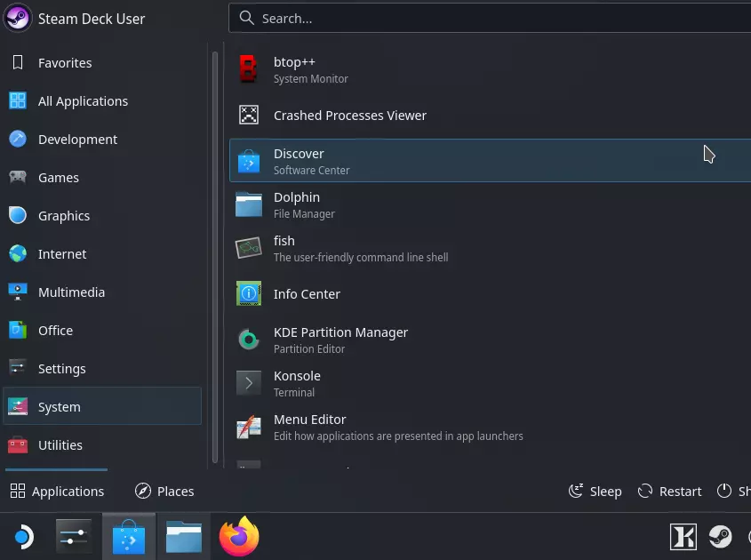This screenshot has width=751, height=560.
Task: Open Discover Software Center entry
Action: [x=490, y=161]
